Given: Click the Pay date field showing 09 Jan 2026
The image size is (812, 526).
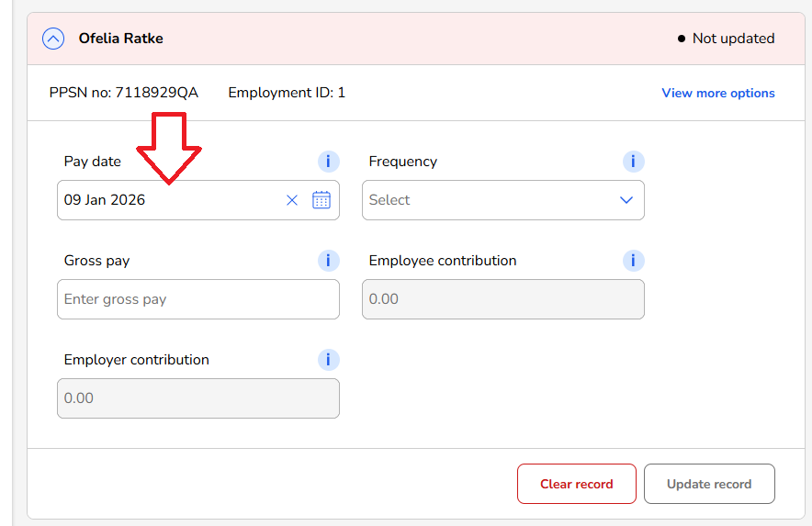Looking at the screenshot, I should click(x=165, y=200).
